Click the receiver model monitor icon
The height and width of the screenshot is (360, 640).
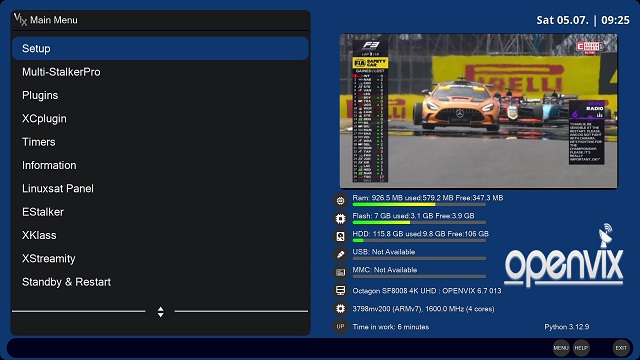coord(340,290)
